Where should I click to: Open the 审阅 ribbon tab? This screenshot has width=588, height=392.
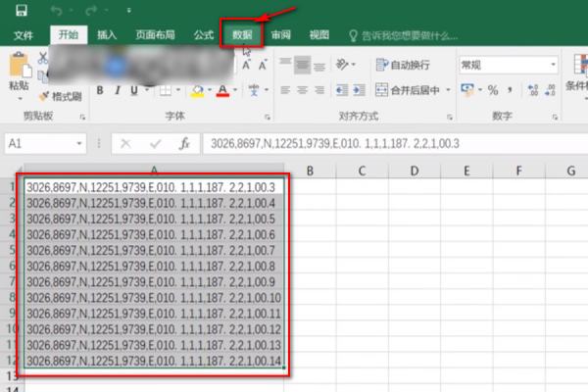(281, 35)
